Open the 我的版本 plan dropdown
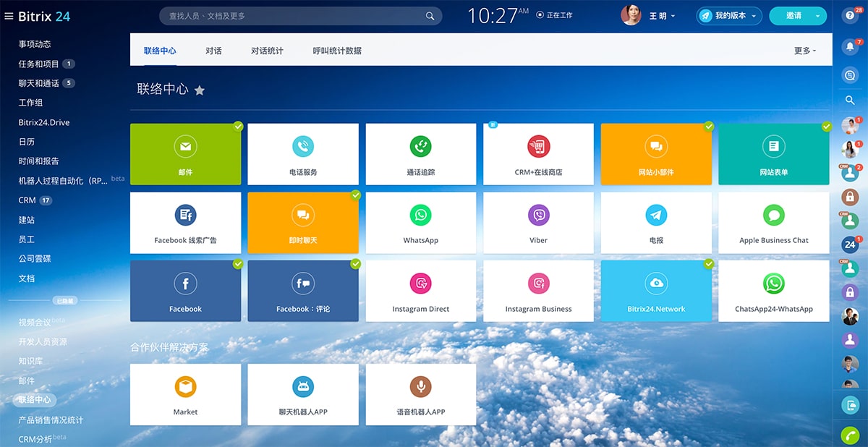Viewport: 868px width, 447px height. point(729,15)
